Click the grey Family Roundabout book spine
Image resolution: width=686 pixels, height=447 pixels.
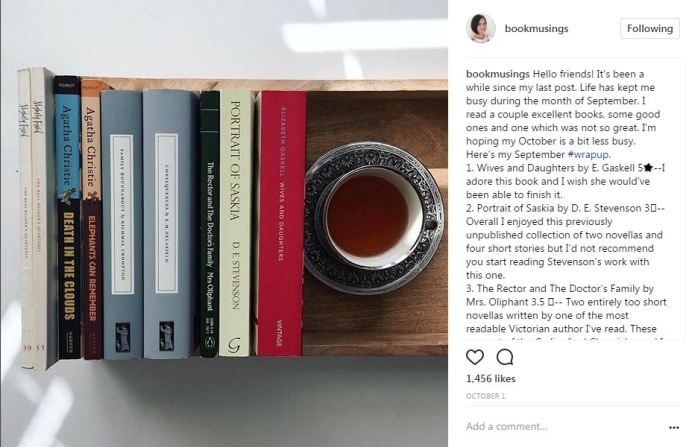[122, 225]
